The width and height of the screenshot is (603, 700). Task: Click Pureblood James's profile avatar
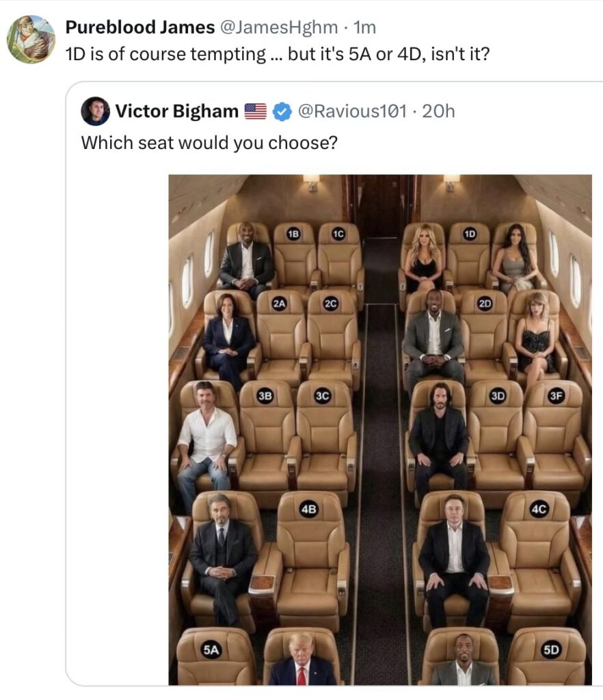tap(31, 39)
